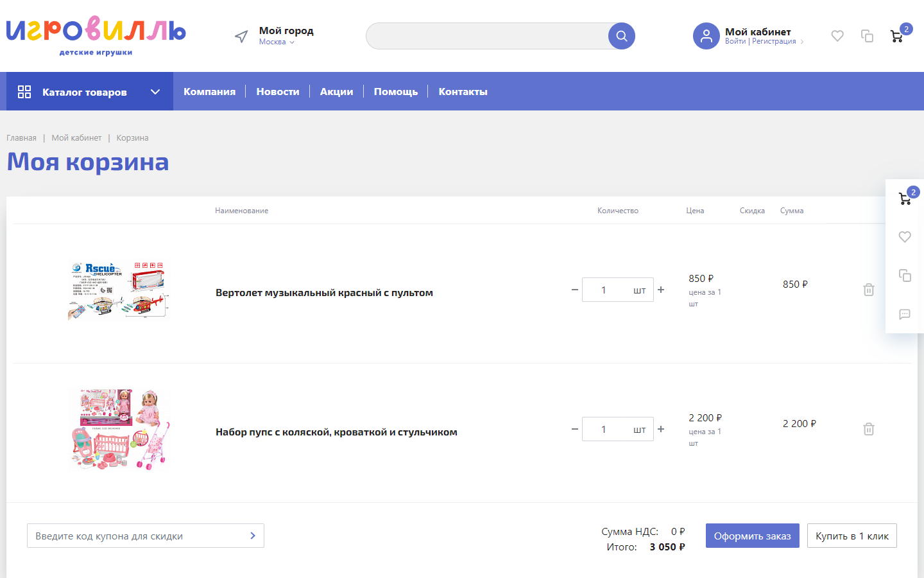Viewport: 924px width, 578px height.
Task: Click the search magnifier button
Action: pos(621,36)
